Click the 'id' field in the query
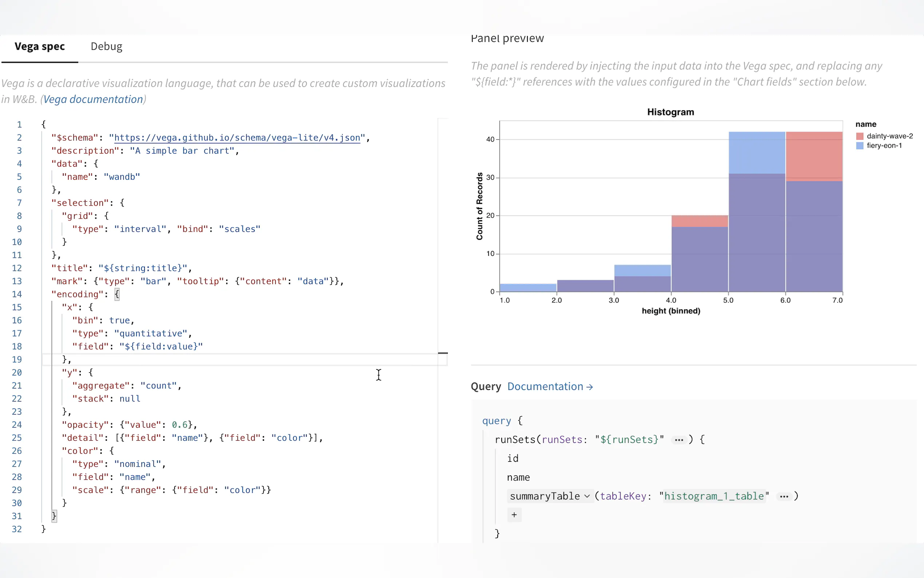 coord(513,458)
